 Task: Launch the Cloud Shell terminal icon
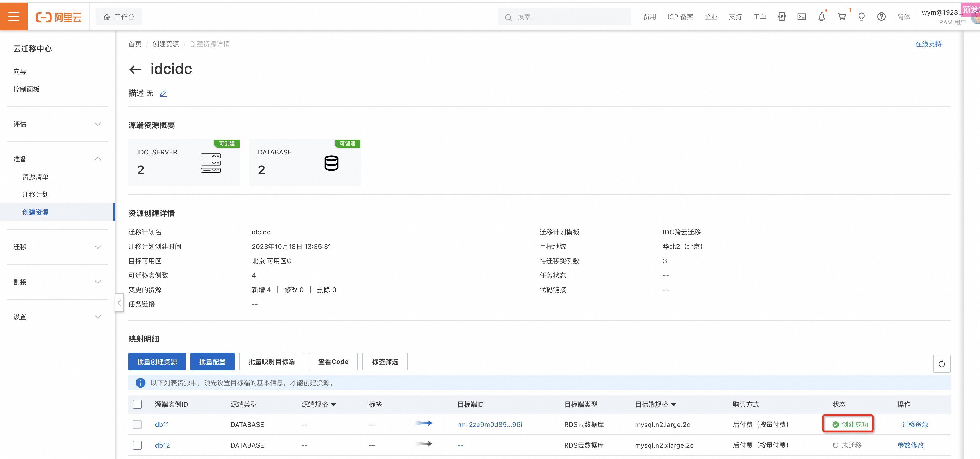[x=802, y=17]
